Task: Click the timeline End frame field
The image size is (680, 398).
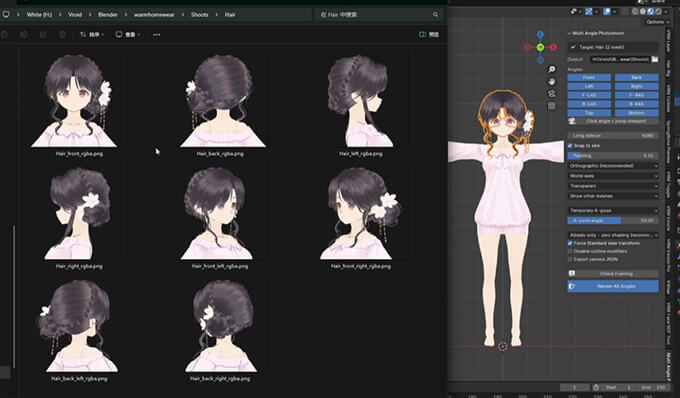Action: pos(653,387)
